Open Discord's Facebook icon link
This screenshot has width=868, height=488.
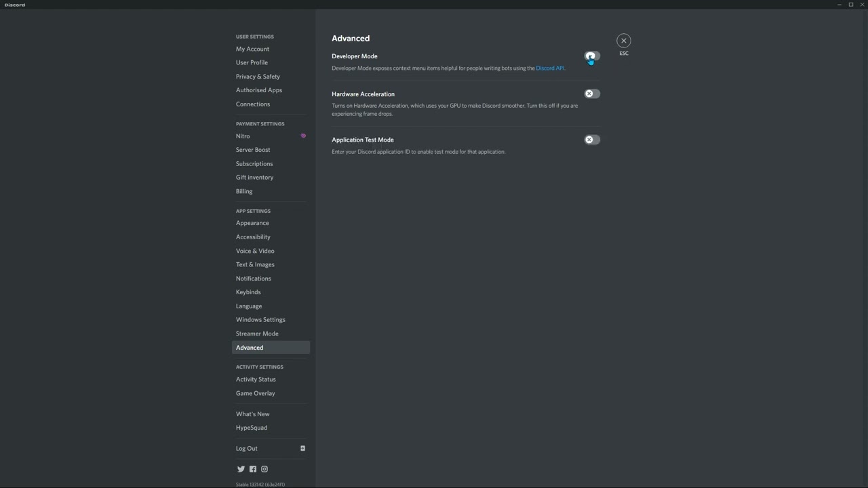pyautogui.click(x=253, y=469)
